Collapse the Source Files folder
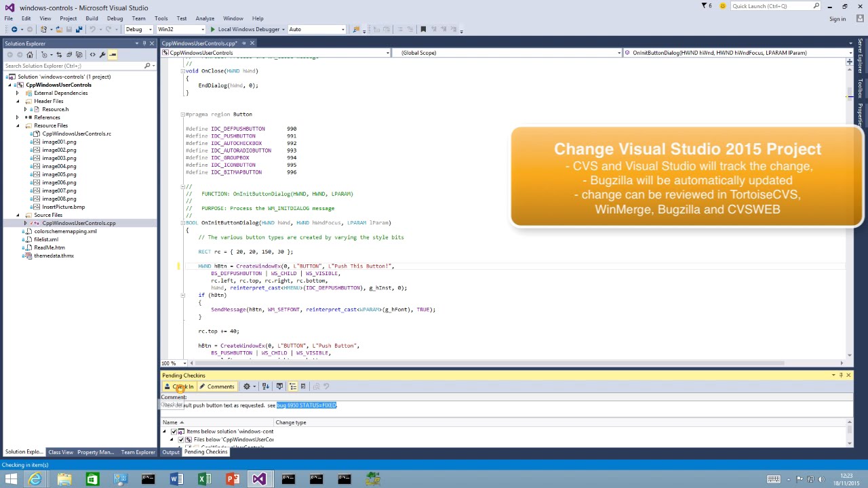 [x=18, y=215]
